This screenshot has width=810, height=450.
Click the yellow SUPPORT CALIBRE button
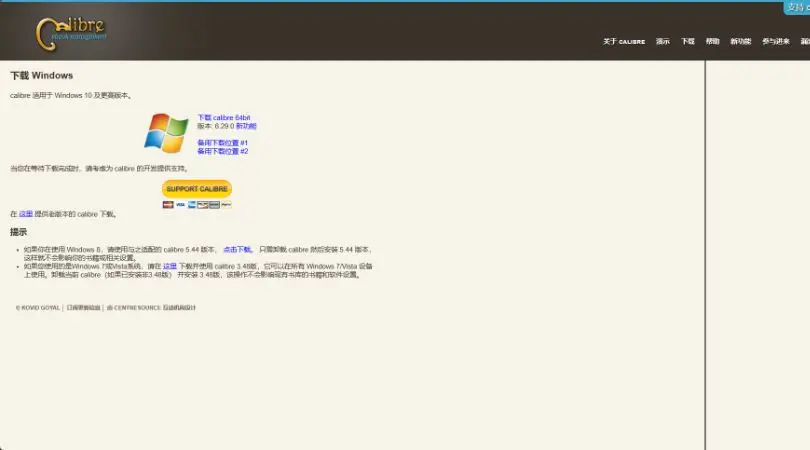coord(197,189)
